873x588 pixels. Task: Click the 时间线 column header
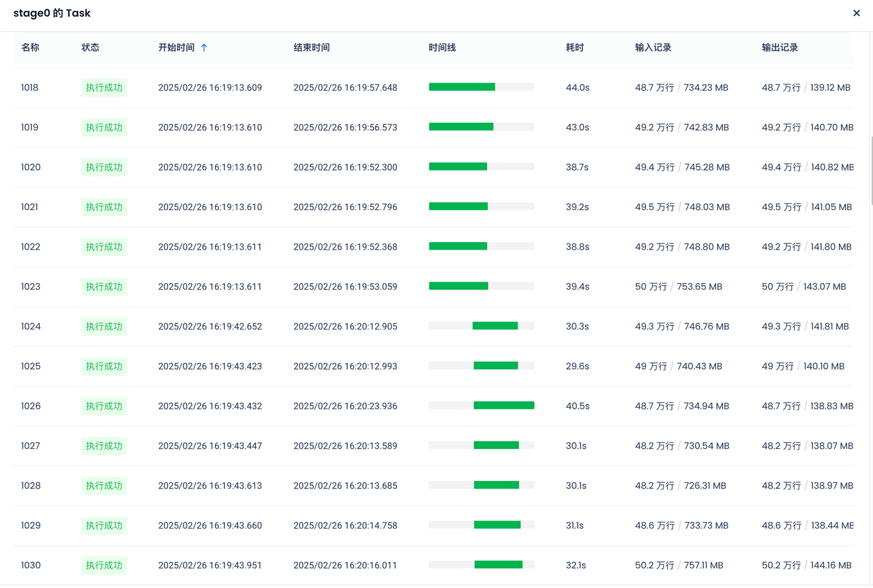click(x=442, y=48)
